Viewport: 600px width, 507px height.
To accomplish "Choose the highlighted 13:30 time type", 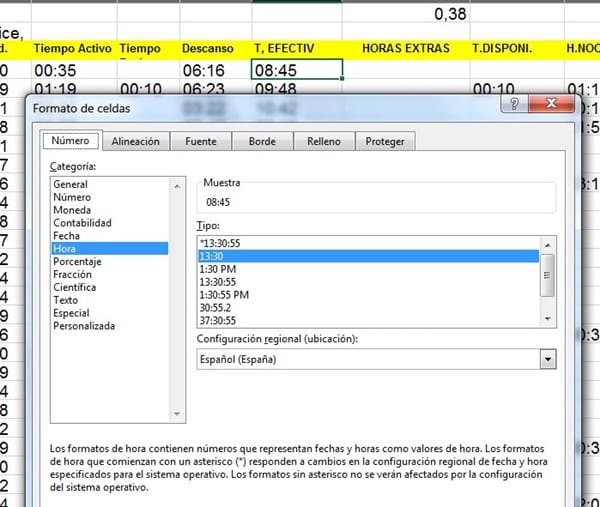I will tap(368, 256).
